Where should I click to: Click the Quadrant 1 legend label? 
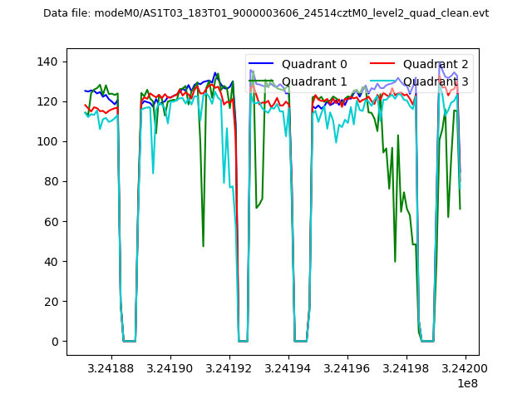(315, 81)
